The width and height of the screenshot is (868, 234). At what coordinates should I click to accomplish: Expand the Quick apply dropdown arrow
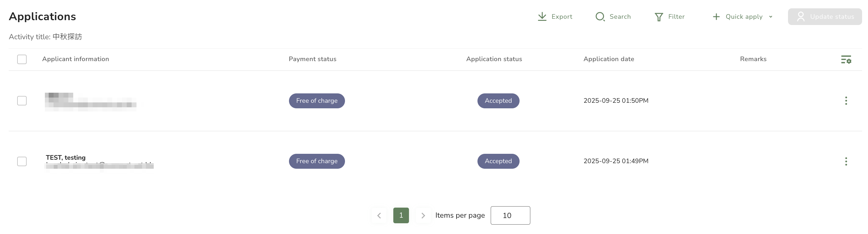[x=771, y=17]
